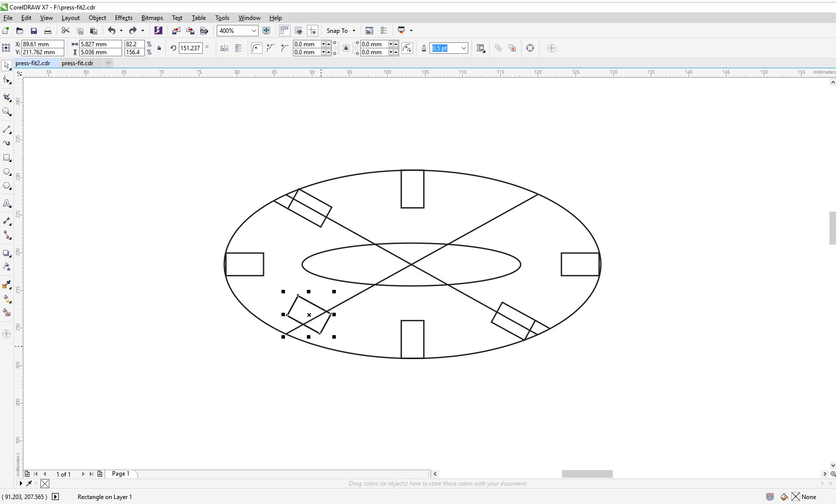This screenshot has width=837, height=504.
Task: Enable round corner style
Action: pos(257,48)
